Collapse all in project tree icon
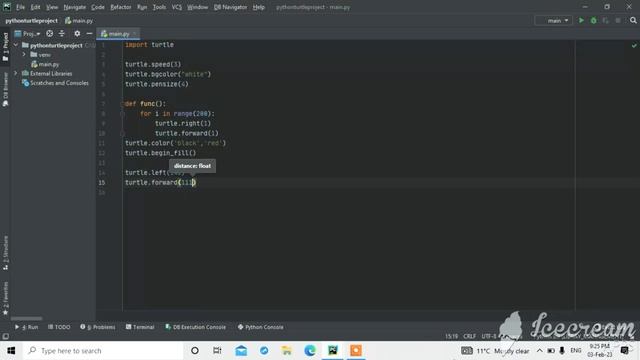 click(62, 33)
